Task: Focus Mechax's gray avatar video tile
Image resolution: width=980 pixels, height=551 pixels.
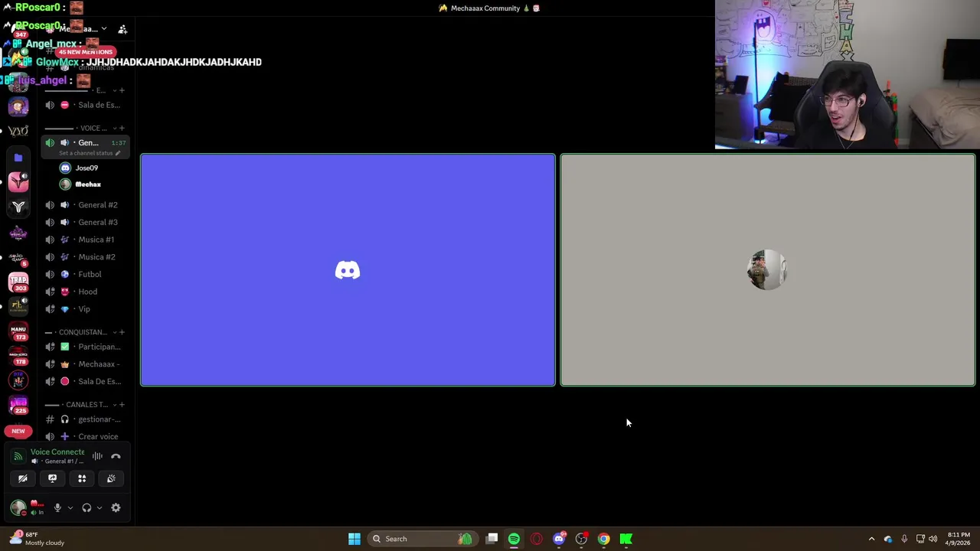Action: tap(768, 270)
